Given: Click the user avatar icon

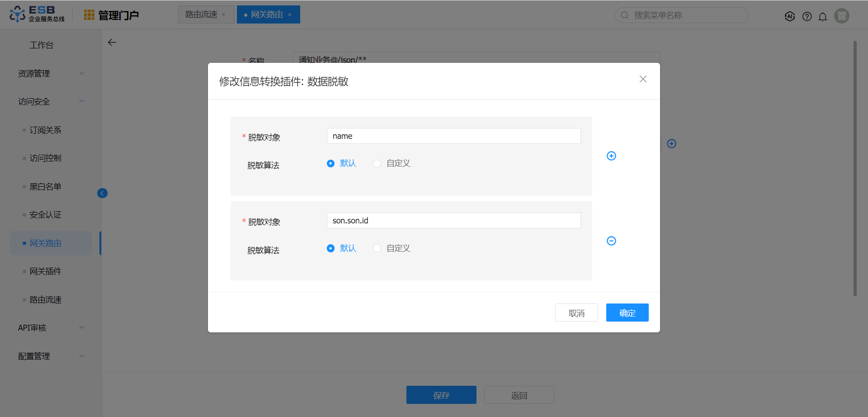Looking at the screenshot, I should click(x=841, y=16).
